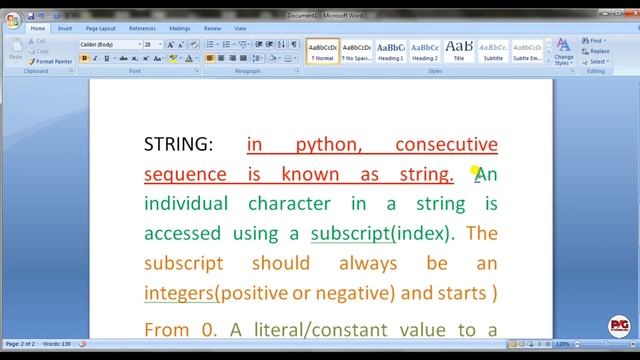Justify the paragraph text
This screenshot has height=360, width=640.
243,58
